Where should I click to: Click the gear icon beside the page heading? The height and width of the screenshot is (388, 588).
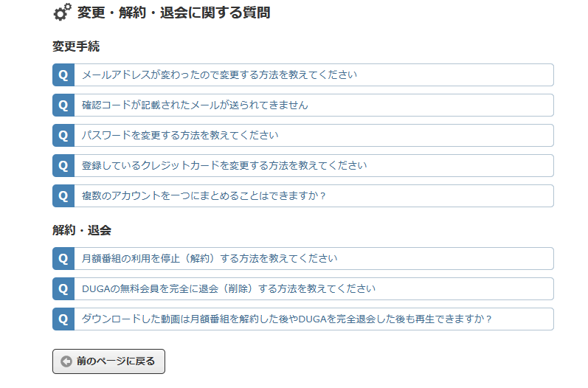tap(63, 13)
